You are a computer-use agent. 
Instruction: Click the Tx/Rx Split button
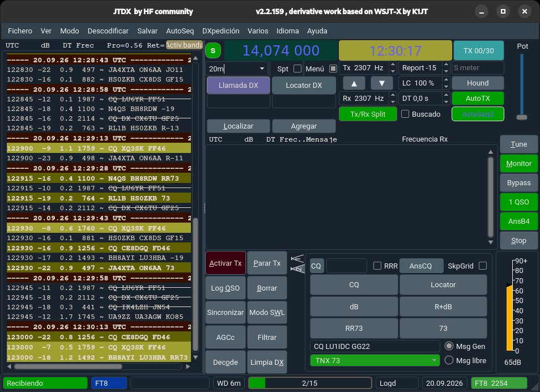368,114
